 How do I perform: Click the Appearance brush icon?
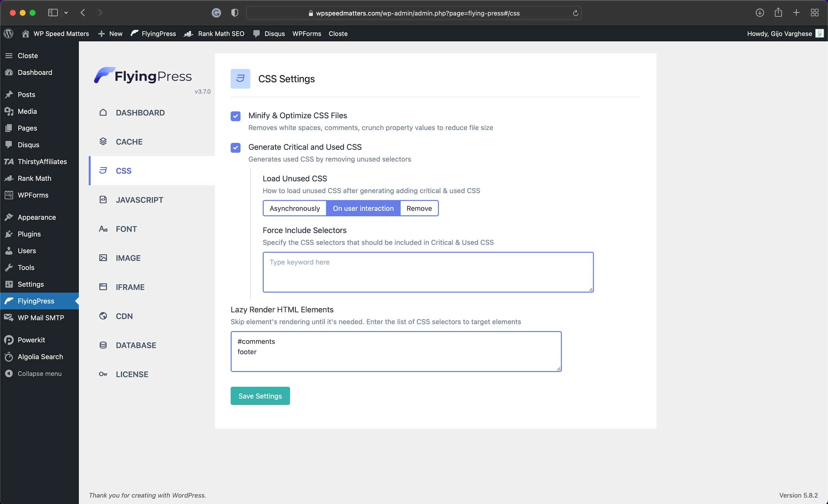(x=9, y=217)
